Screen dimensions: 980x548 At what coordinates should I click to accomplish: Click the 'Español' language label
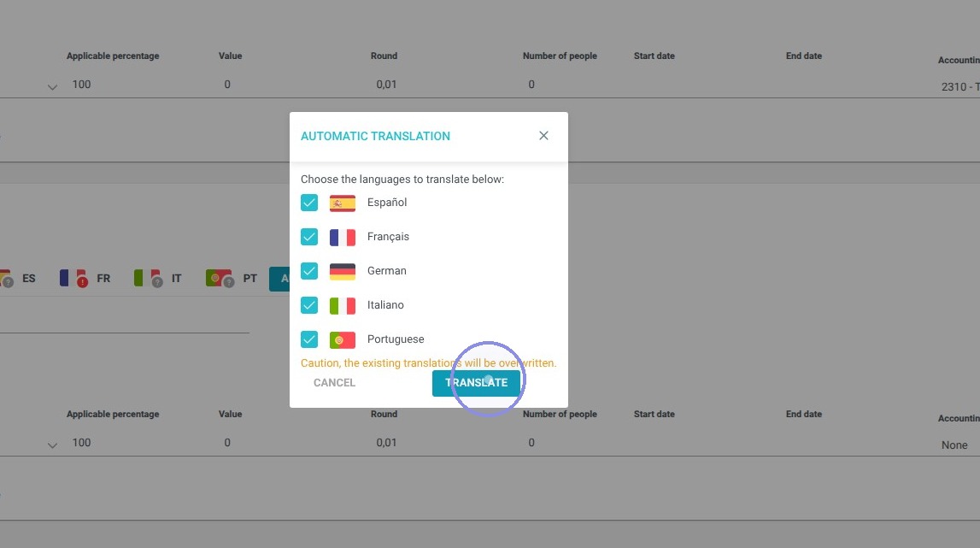(x=387, y=203)
